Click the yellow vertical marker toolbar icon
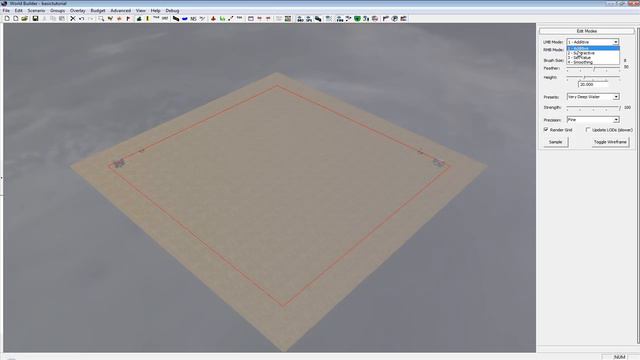Image resolution: width=640 pixels, height=360 pixels. click(148, 19)
